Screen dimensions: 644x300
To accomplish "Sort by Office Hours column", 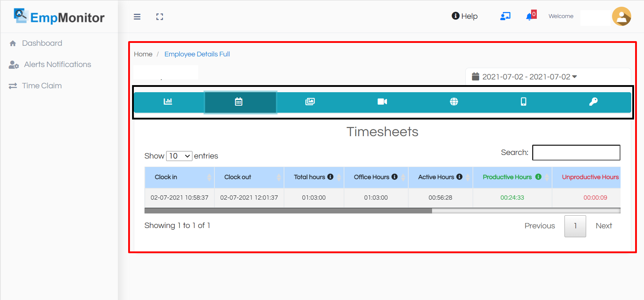I will coord(376,177).
